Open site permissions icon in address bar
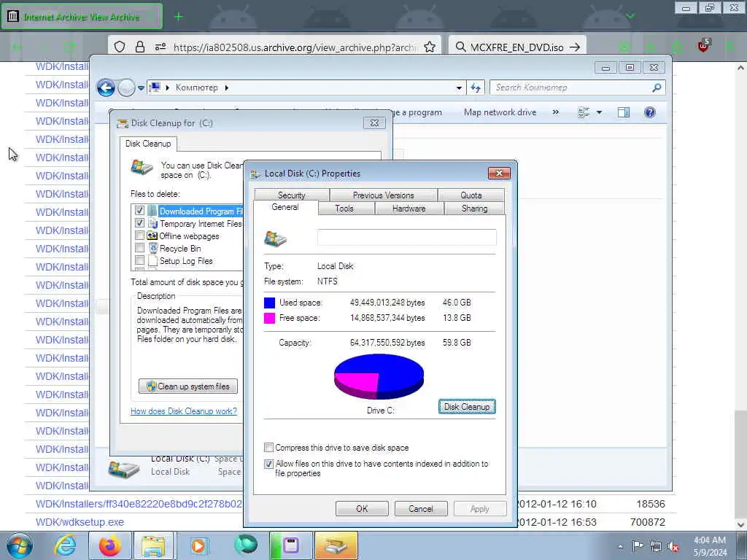The height and width of the screenshot is (560, 747). coord(160,47)
